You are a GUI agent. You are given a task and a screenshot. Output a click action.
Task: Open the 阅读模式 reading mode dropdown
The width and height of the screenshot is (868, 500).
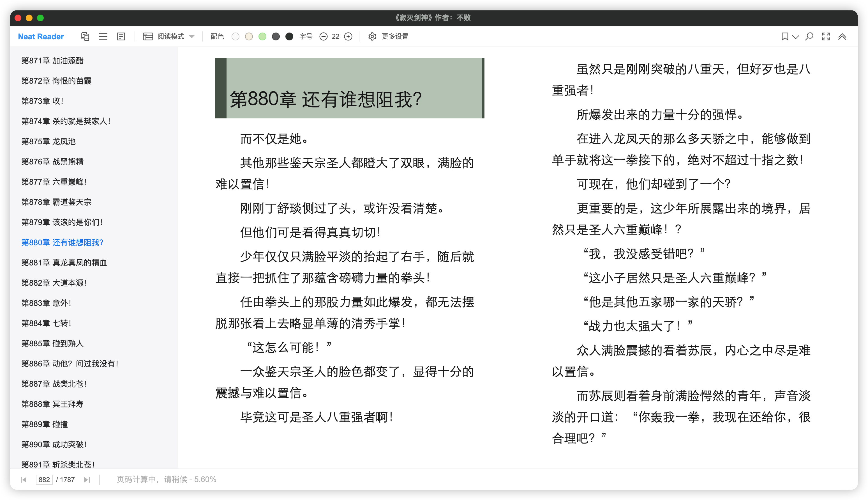169,36
